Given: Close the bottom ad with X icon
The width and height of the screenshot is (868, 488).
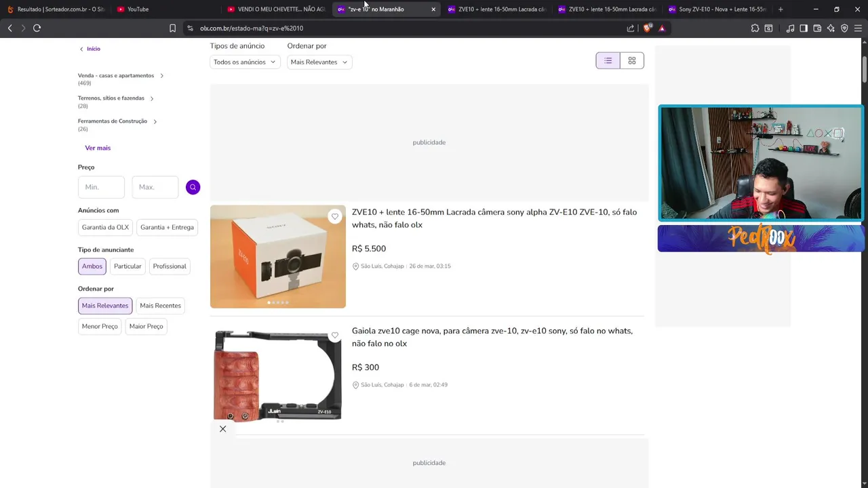Looking at the screenshot, I should tap(222, 428).
